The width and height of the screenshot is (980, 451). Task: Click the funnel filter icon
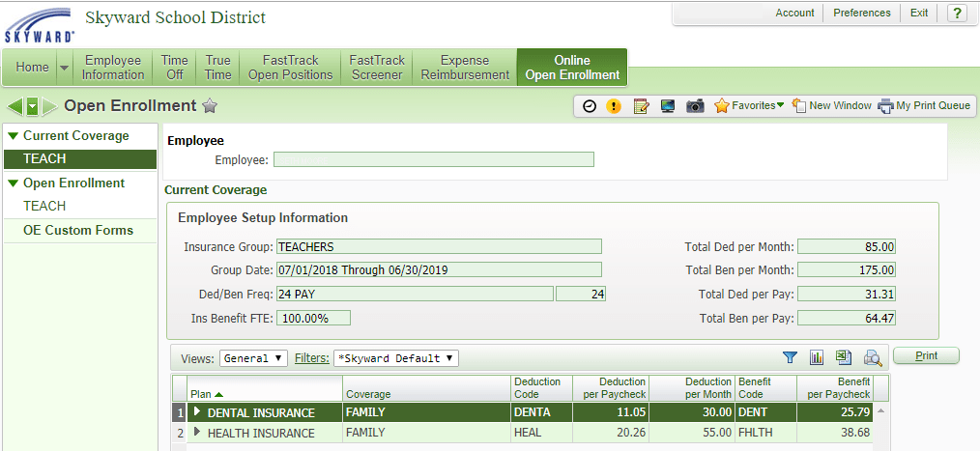click(791, 357)
